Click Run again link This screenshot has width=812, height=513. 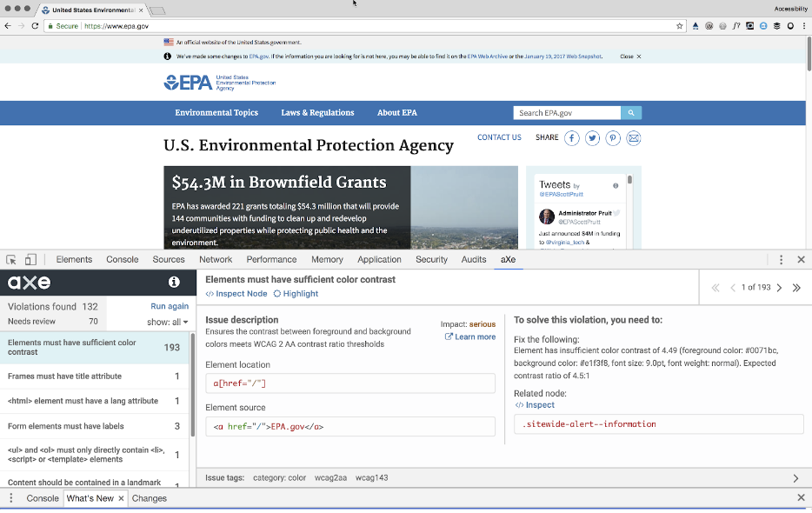point(170,306)
